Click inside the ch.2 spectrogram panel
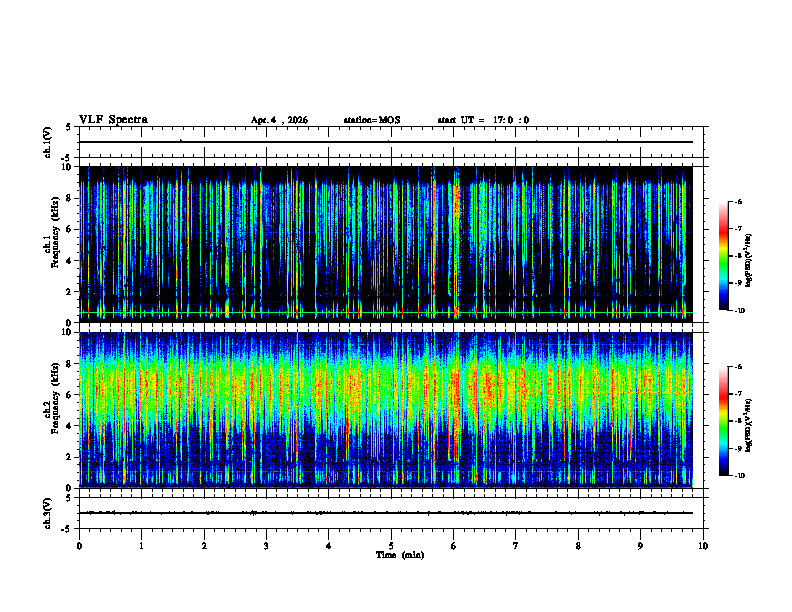This screenshot has width=792, height=612. click(385, 410)
